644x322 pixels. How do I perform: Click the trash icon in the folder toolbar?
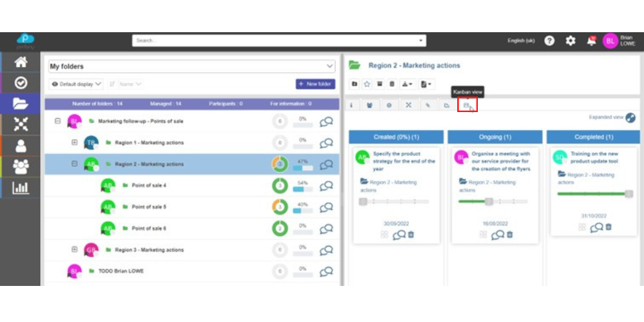coord(392,84)
